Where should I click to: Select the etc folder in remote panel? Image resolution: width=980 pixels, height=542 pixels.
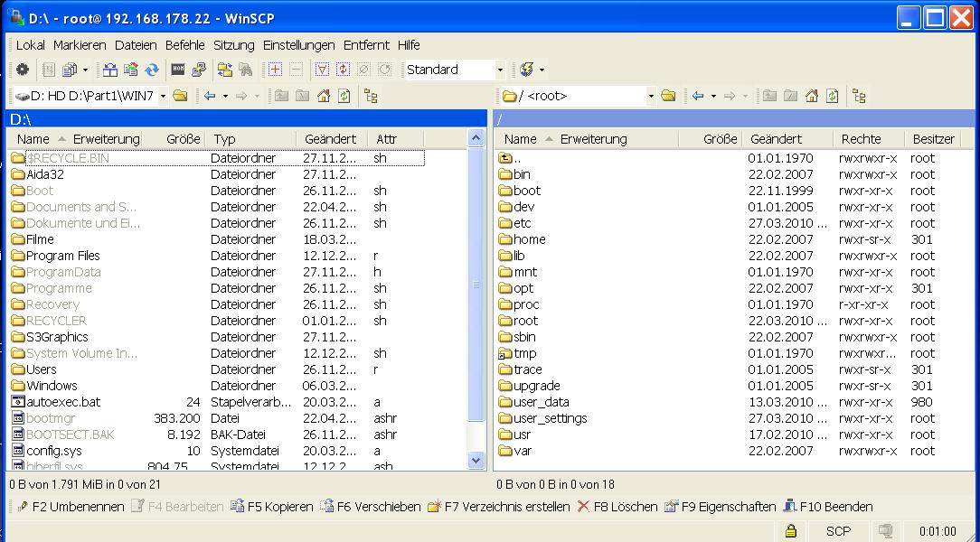[x=515, y=223]
